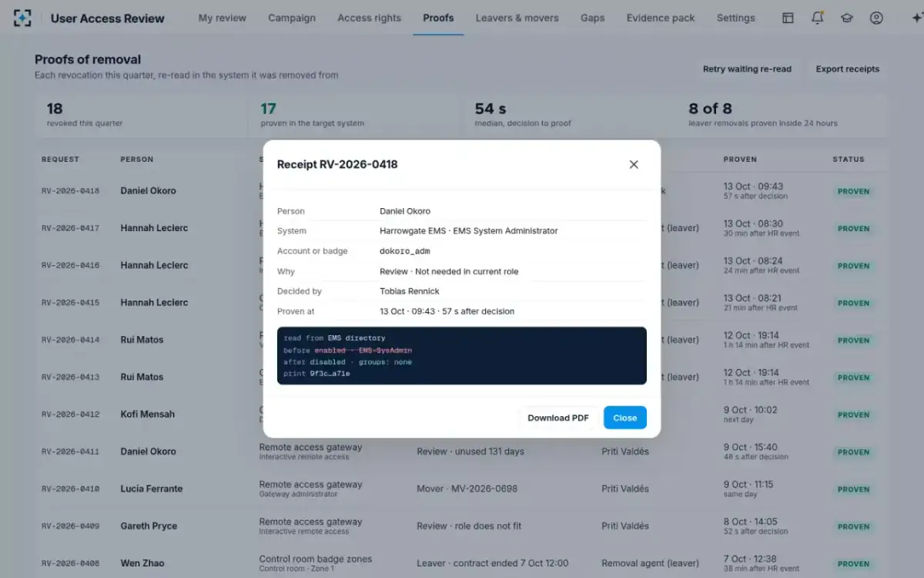This screenshot has width=924, height=578.
Task: Click 'Review · Not needed in current role'
Action: 449,271
